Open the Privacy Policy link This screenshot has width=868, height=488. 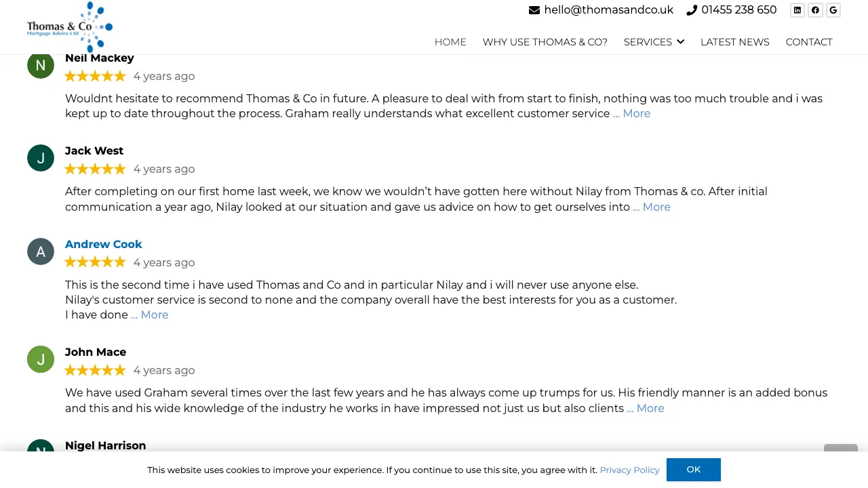click(629, 469)
